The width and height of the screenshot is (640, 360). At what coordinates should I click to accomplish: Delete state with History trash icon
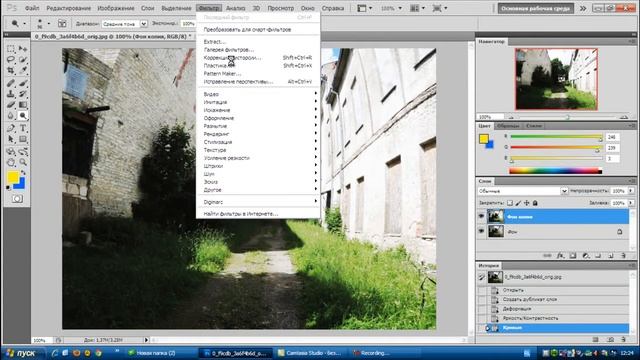(x=623, y=339)
